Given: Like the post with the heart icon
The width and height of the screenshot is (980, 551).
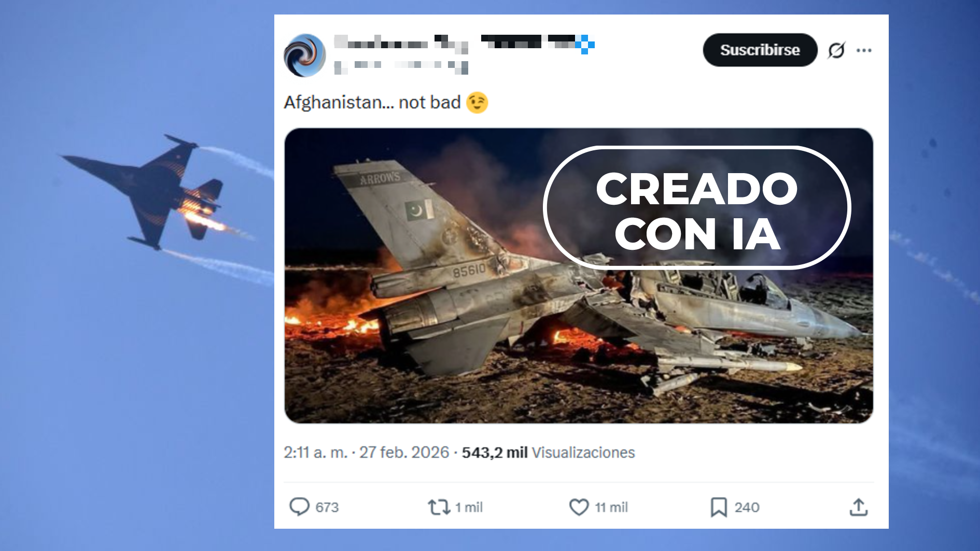Looking at the screenshot, I should click(x=579, y=506).
